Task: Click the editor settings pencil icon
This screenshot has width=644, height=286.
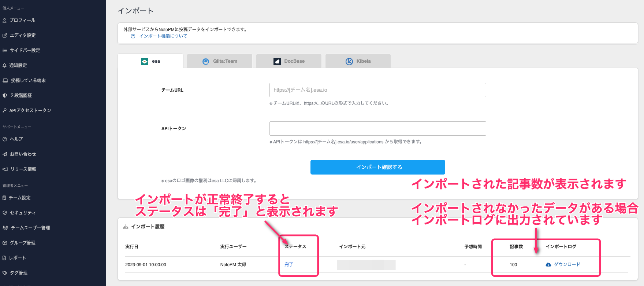Action: tap(4, 35)
